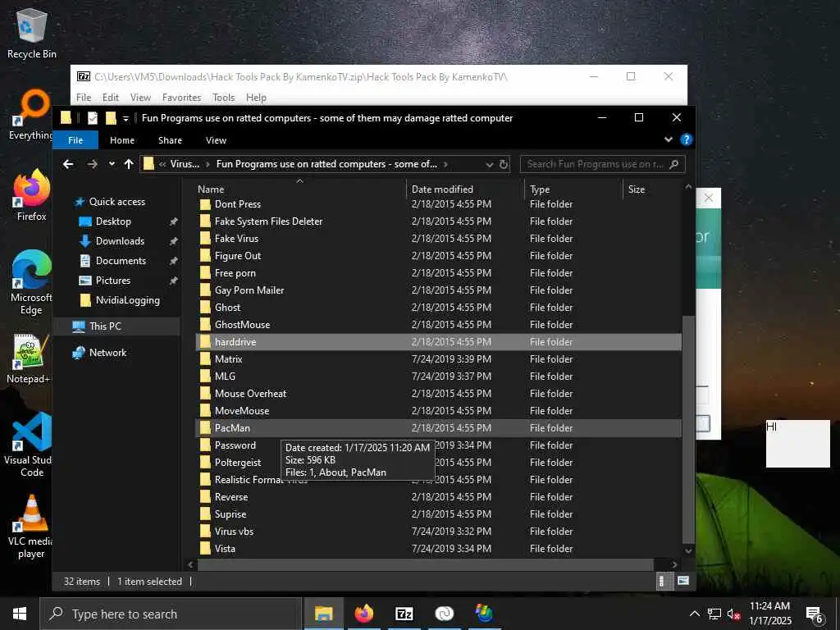The width and height of the screenshot is (840, 630).
Task: Select the Mouse Overheat folder
Action: click(438, 393)
